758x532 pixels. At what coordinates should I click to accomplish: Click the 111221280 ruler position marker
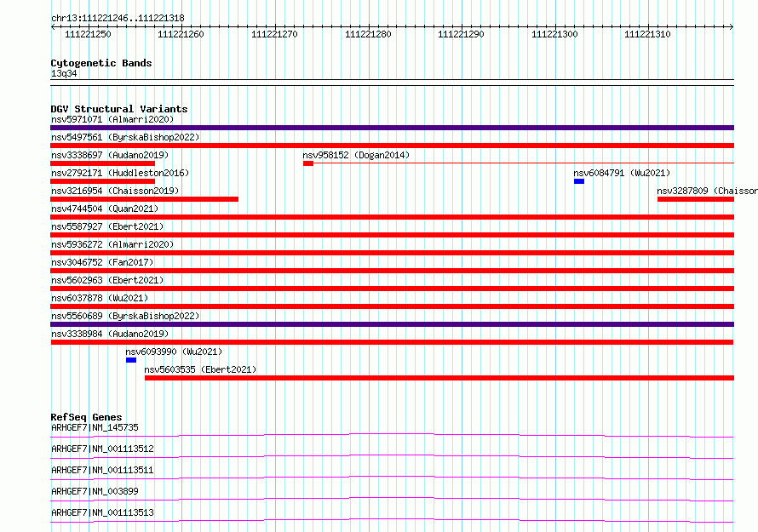(x=368, y=34)
